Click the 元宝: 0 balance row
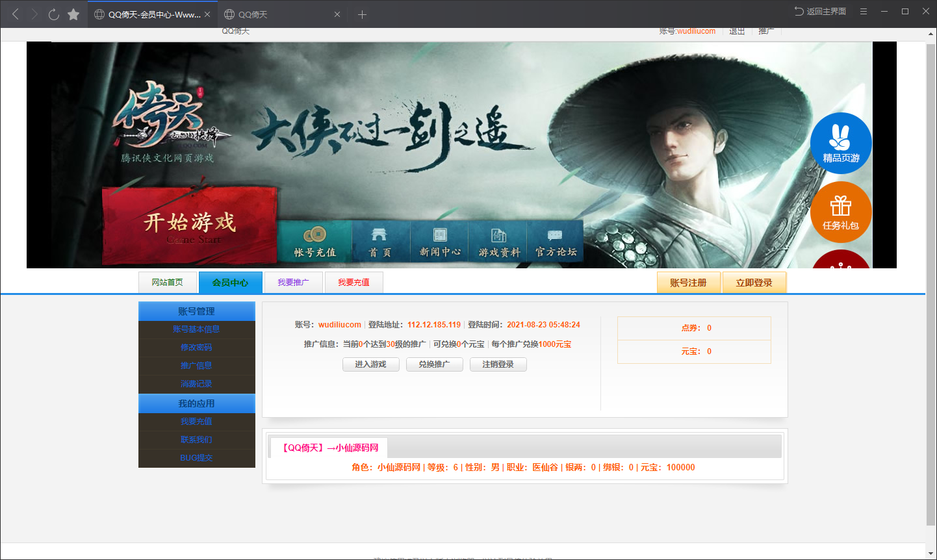This screenshot has height=560, width=937. point(694,351)
